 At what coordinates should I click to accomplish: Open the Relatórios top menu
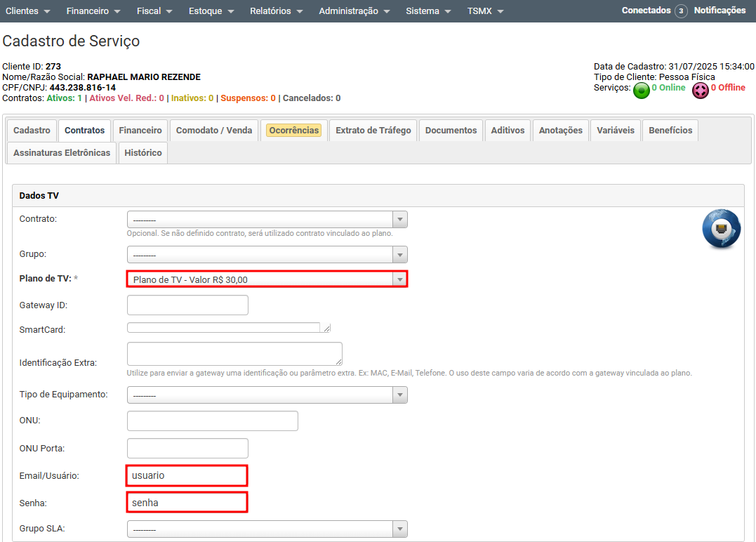(276, 11)
